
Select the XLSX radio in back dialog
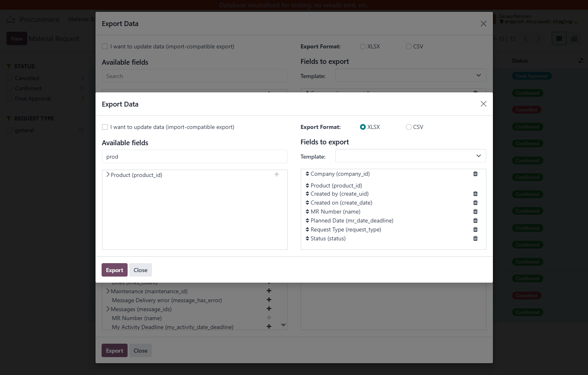[x=363, y=46]
